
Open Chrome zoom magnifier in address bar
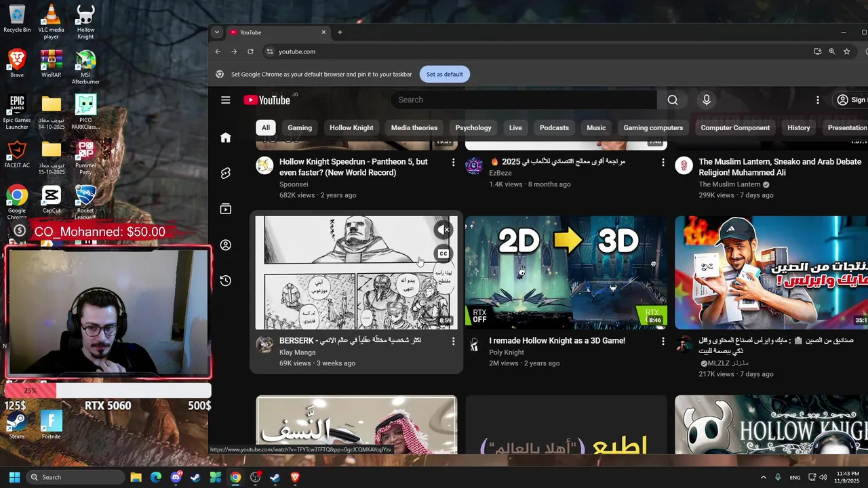pyautogui.click(x=832, y=52)
